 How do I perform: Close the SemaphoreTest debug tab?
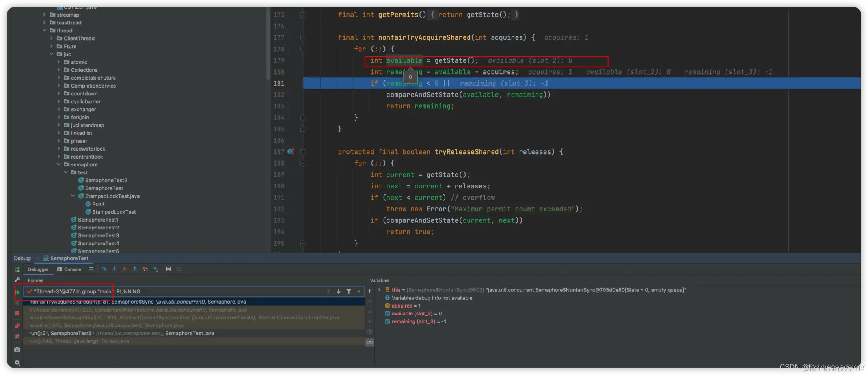tap(38, 259)
